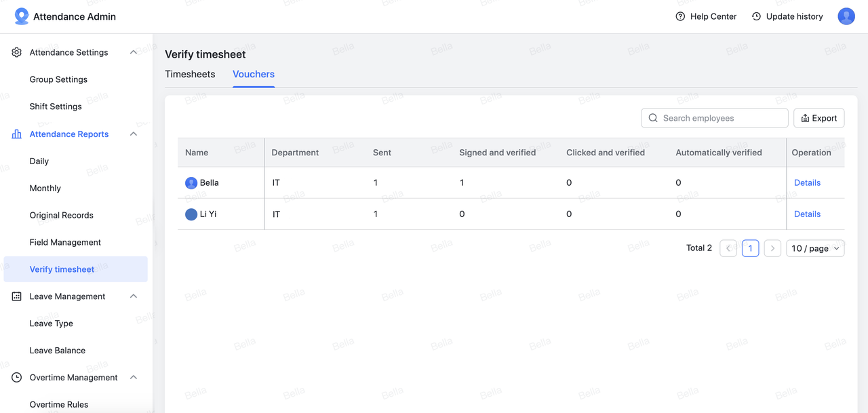This screenshot has width=868, height=413.
Task: Open Details for Li Yi
Action: click(x=807, y=214)
